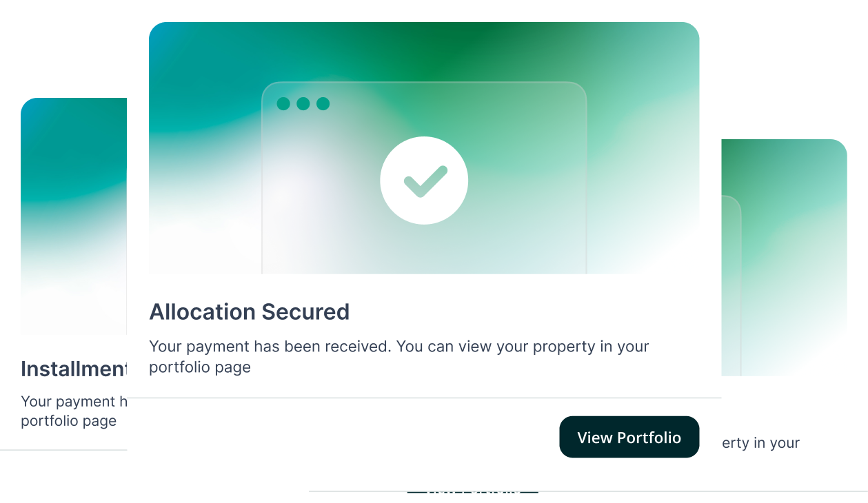Select the middle teal dot in the mock window
This screenshot has height=503, width=868.
tap(302, 104)
